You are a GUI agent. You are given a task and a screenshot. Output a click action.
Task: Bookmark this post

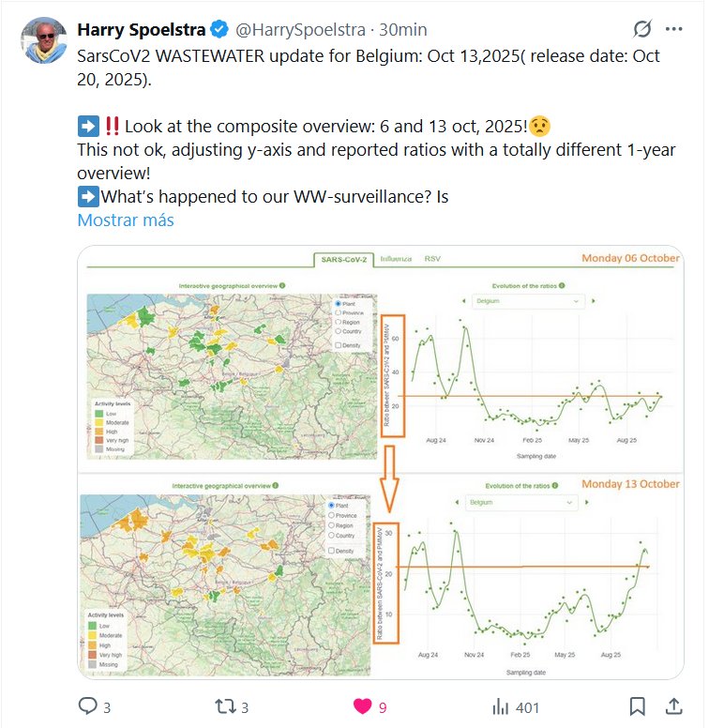coord(637,705)
